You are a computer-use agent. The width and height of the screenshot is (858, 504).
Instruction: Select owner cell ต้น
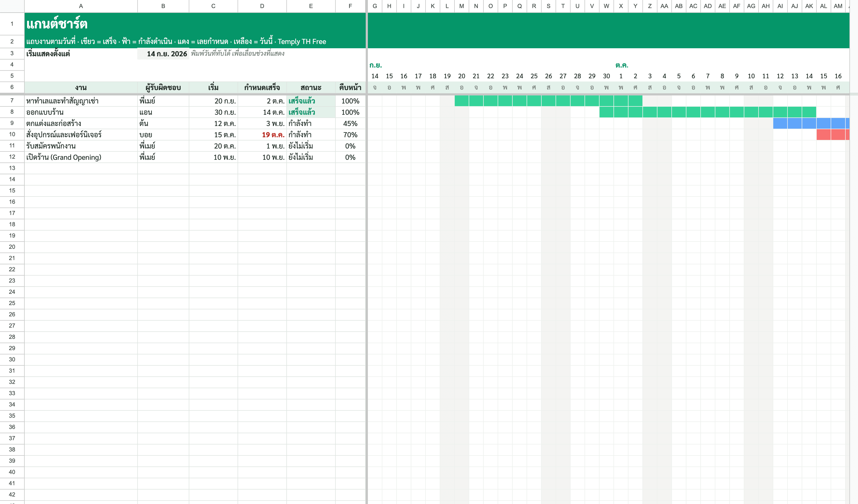pyautogui.click(x=163, y=123)
